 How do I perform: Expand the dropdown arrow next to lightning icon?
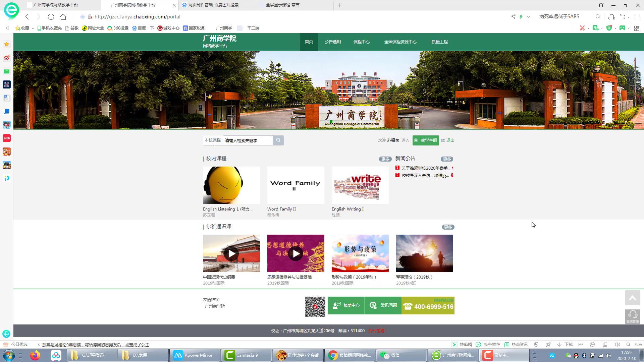click(x=528, y=16)
